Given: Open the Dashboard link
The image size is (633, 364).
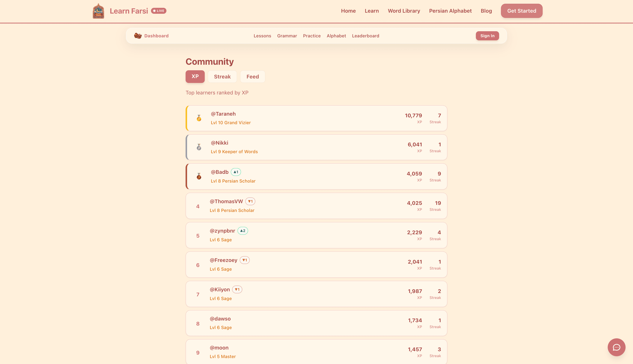Looking at the screenshot, I should coord(156,36).
